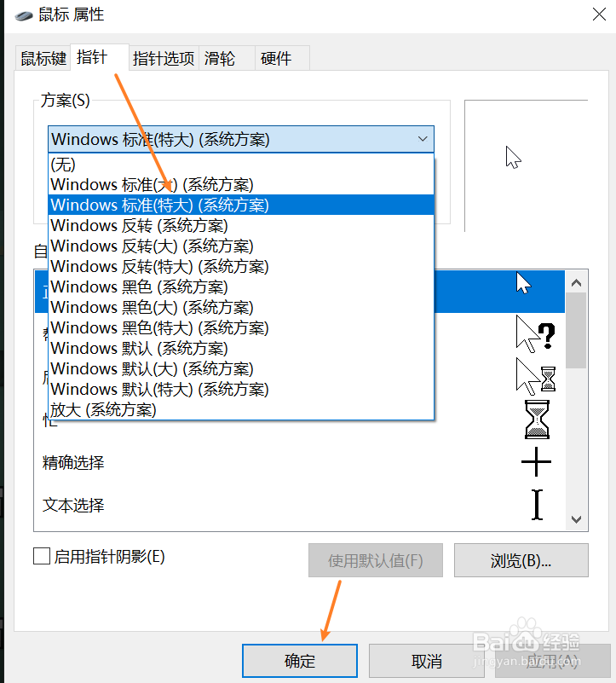Image resolution: width=616 pixels, height=683 pixels.
Task: Click the cursor preview arrow image
Action: (513, 157)
